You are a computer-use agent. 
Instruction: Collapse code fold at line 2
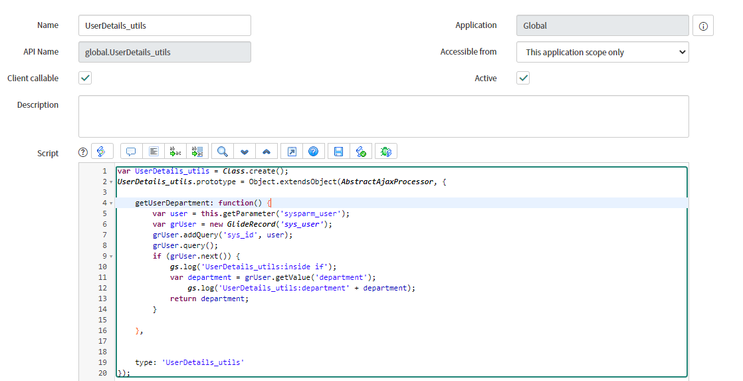click(x=111, y=182)
